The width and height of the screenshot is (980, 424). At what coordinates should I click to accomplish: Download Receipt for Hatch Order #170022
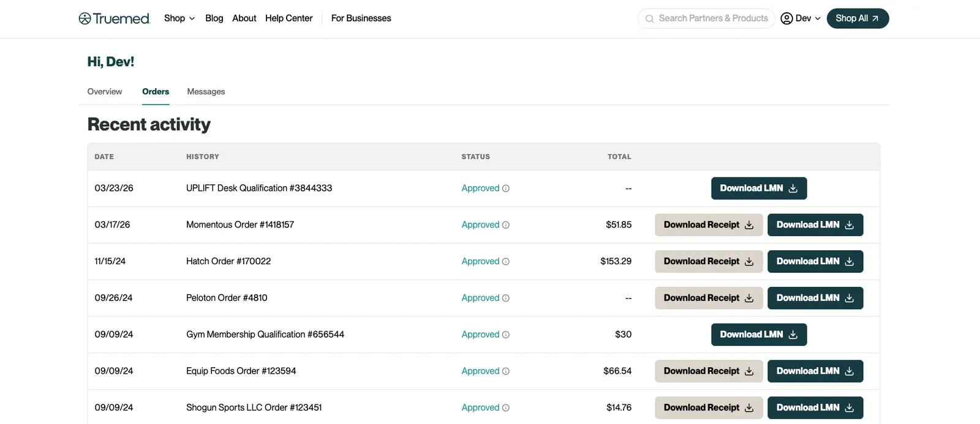click(709, 261)
